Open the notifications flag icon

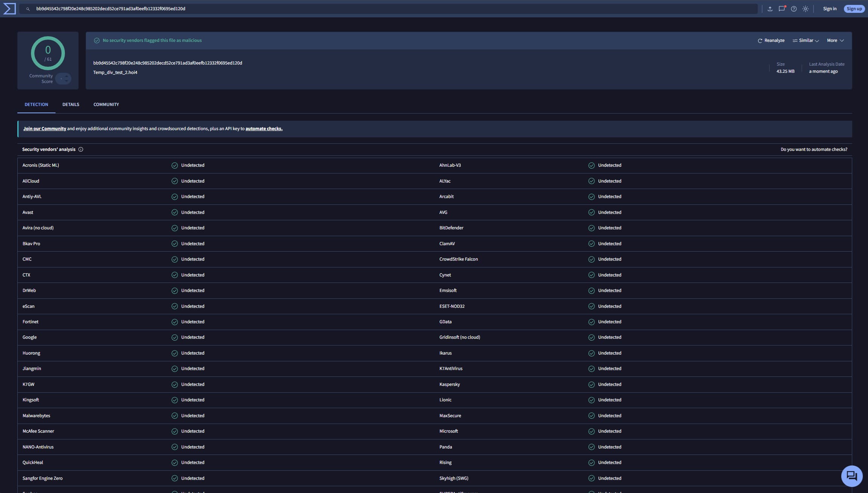click(x=782, y=9)
